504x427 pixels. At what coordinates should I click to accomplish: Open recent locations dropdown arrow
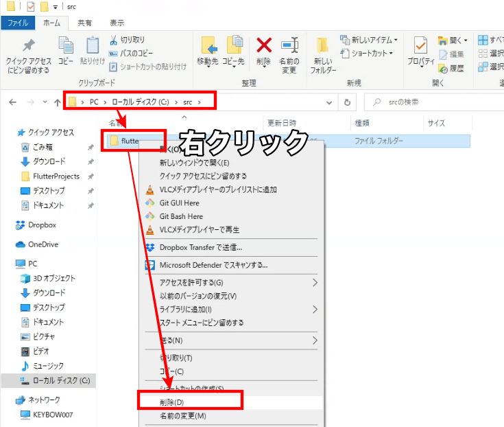tap(45, 102)
